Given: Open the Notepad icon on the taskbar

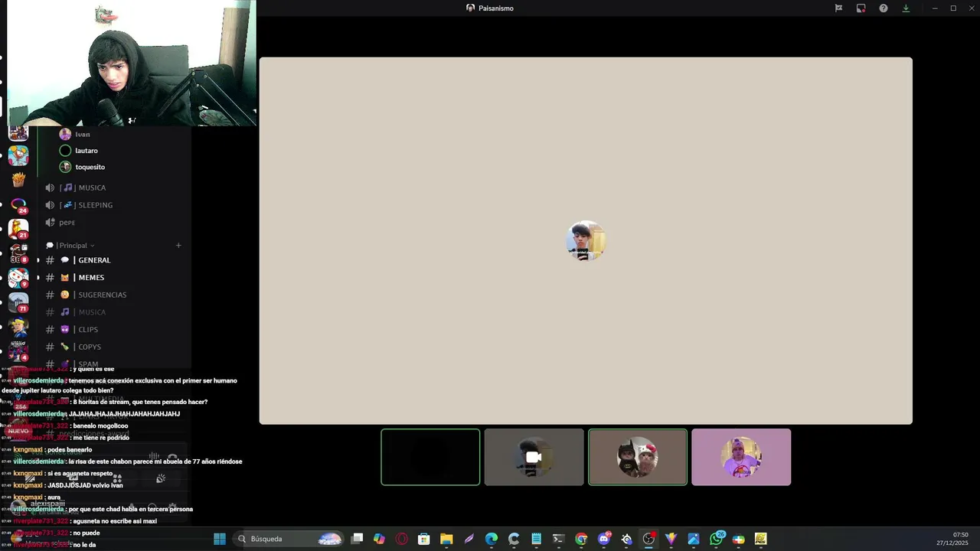Looking at the screenshot, I should coord(536,539).
